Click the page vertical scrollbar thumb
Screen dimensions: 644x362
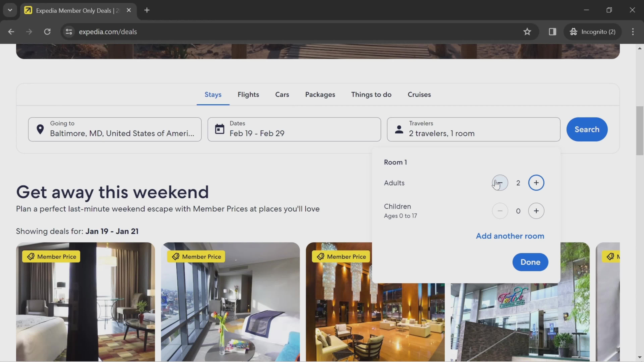640,131
